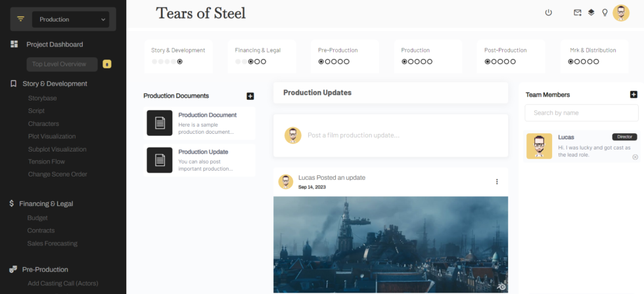644x294 pixels.
Task: Open the three-dot menu on Lucas's update
Action: [x=497, y=182]
